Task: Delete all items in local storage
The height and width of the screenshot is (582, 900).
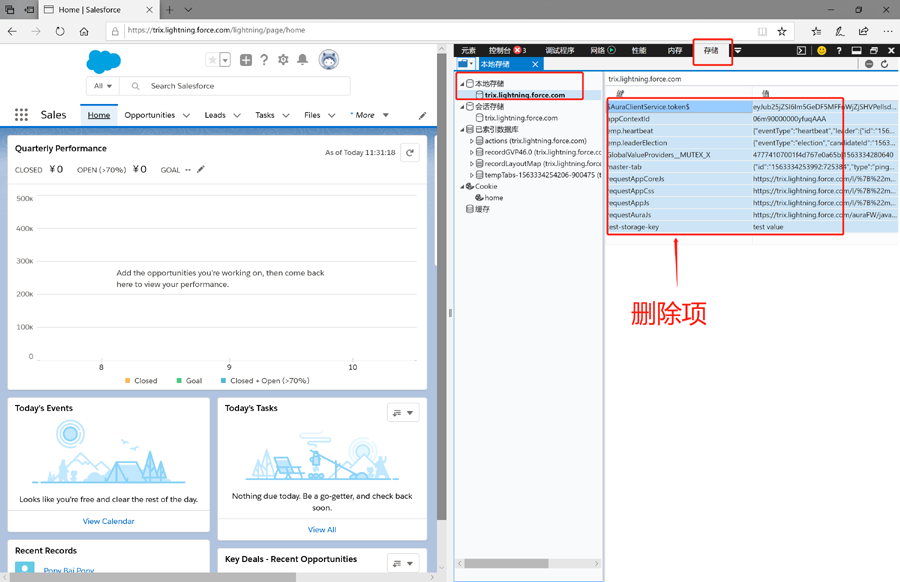Action: coord(869,64)
